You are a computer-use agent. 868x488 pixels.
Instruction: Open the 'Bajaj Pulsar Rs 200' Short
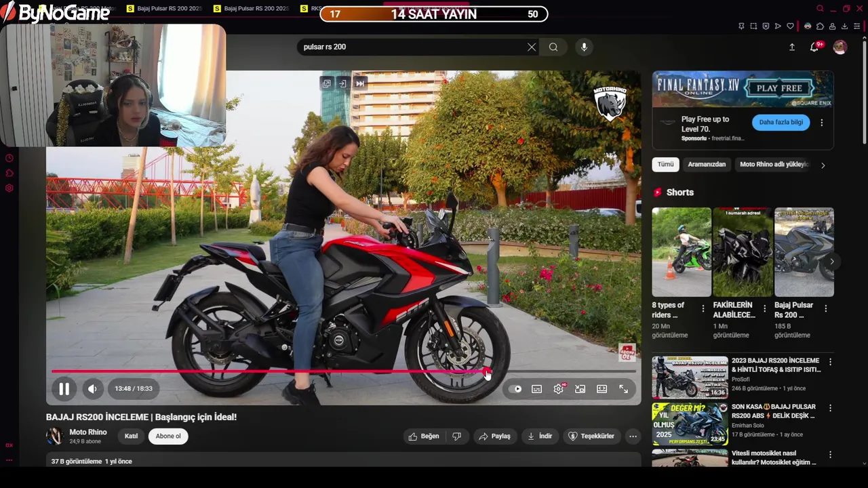[804, 252]
